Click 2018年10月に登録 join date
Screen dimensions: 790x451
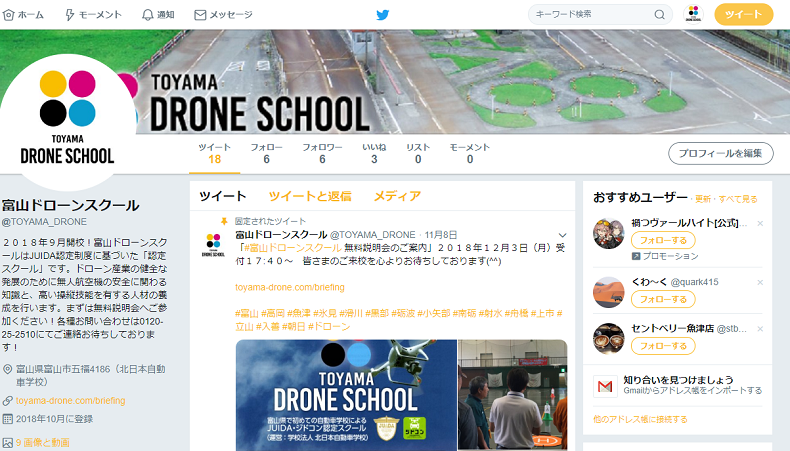click(x=54, y=419)
